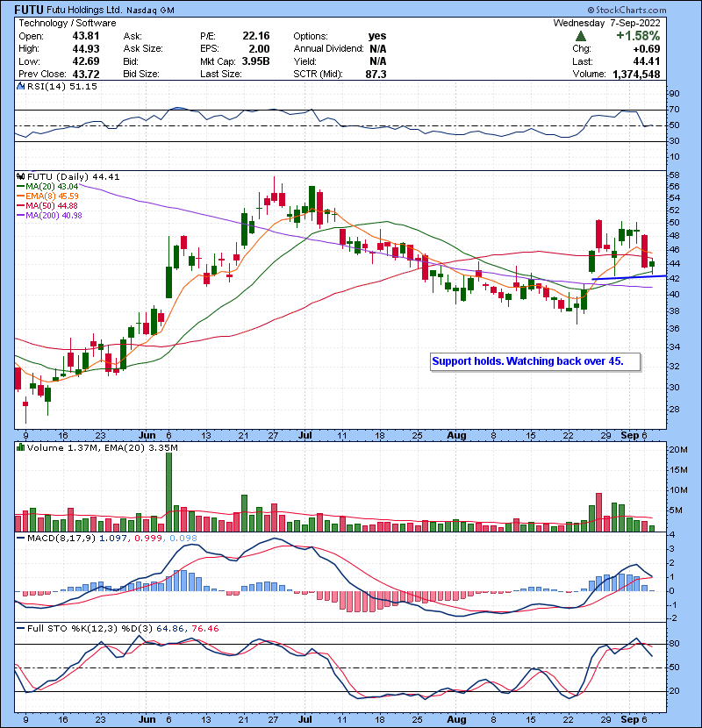Click the Mkt Cap value 3.95B
This screenshot has width=702, height=728.
tap(255, 61)
